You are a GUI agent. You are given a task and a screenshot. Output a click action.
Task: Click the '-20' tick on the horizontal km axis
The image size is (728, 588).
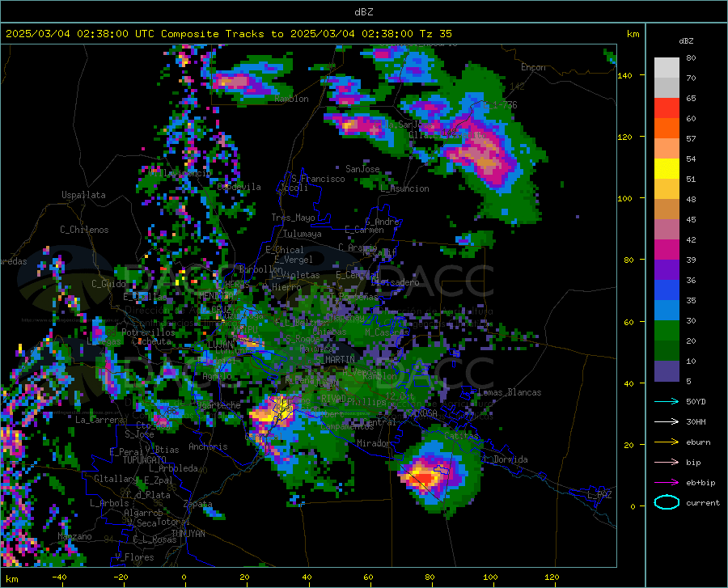coord(121,577)
